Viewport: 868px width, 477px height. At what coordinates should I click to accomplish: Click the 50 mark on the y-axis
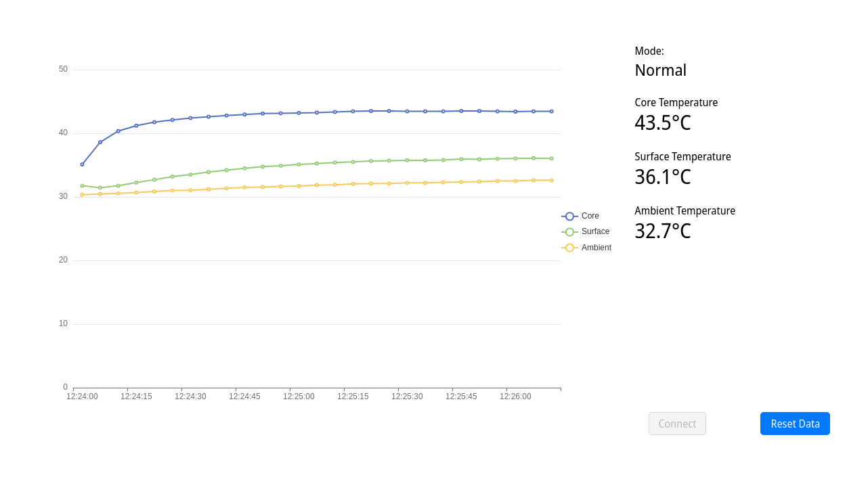tap(62, 68)
